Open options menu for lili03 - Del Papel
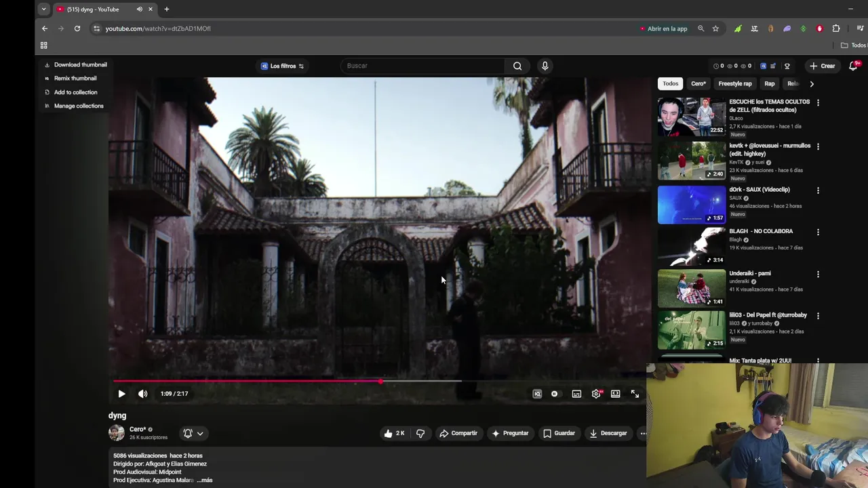This screenshot has height=488, width=868. point(818,316)
